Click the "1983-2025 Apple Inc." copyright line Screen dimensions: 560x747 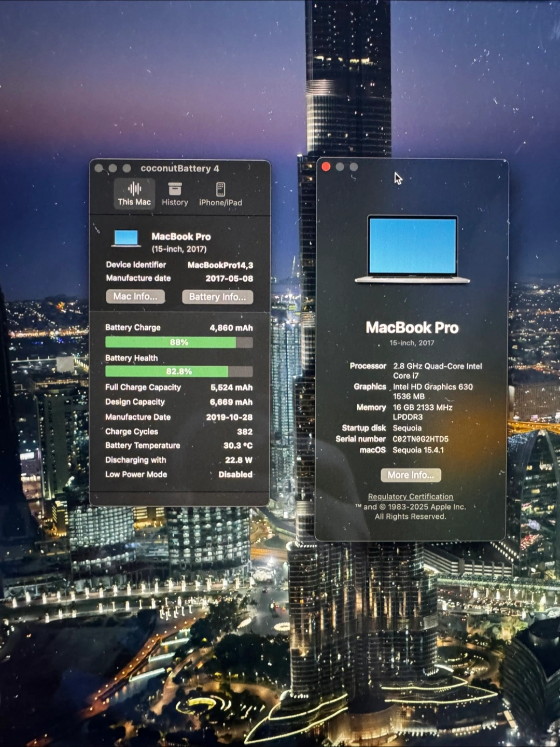click(x=411, y=507)
